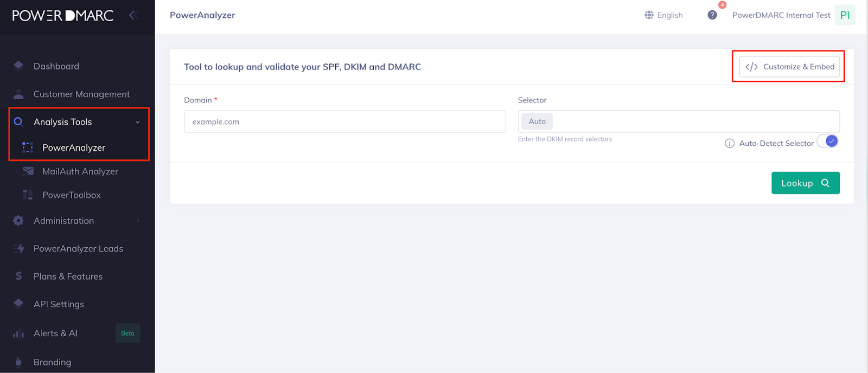Click the Administration gear icon

click(18, 221)
